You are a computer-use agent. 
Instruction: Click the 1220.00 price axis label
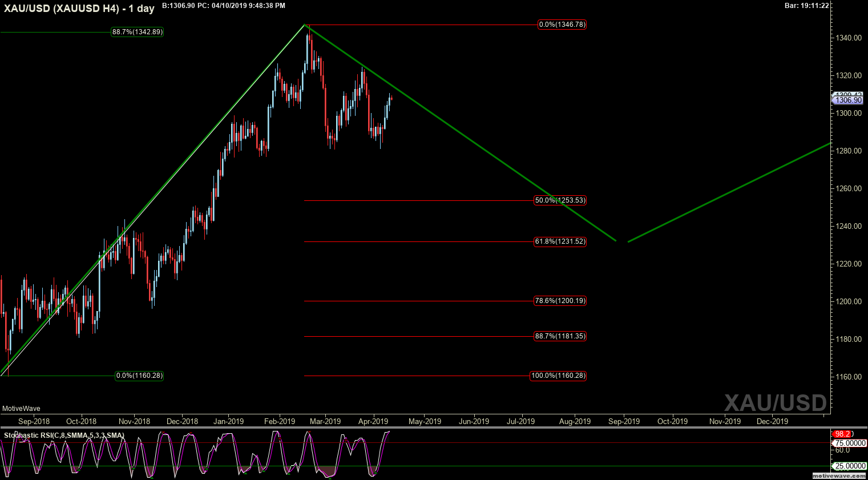click(x=849, y=264)
